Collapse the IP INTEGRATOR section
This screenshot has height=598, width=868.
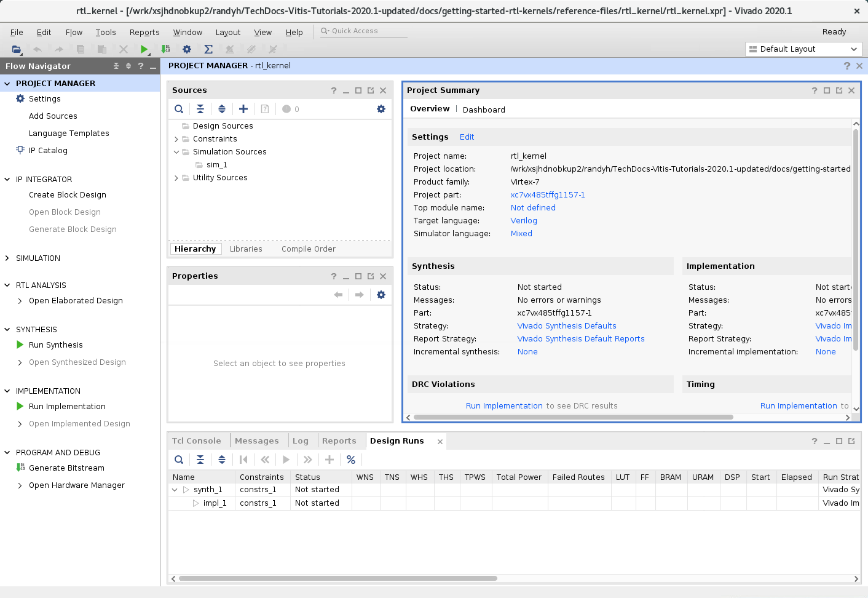pyautogui.click(x=7, y=179)
